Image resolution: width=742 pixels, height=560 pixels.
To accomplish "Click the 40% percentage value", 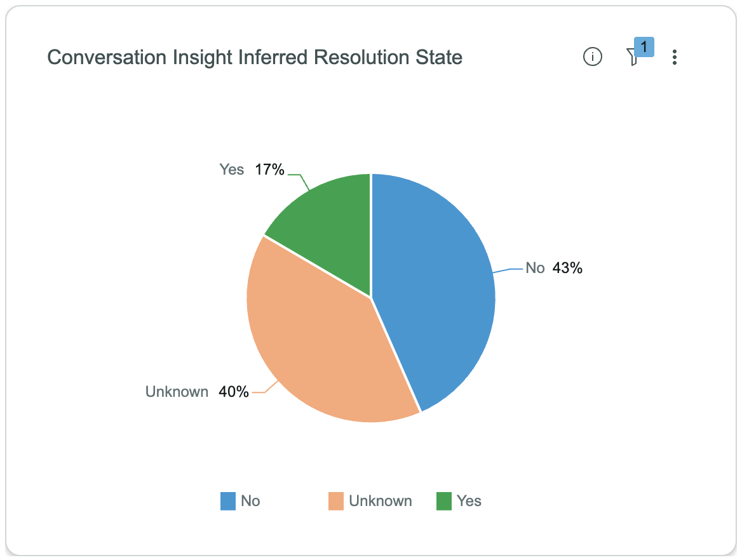I will click(234, 392).
